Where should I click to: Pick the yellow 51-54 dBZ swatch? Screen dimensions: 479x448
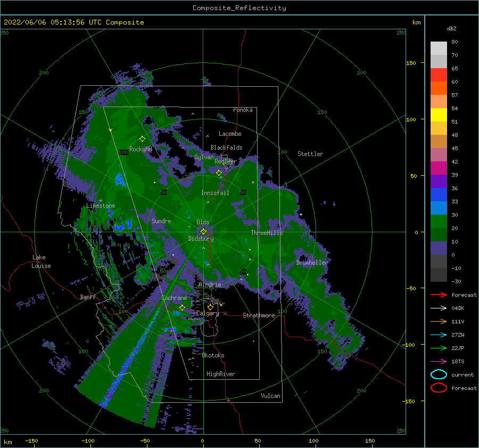pos(439,115)
